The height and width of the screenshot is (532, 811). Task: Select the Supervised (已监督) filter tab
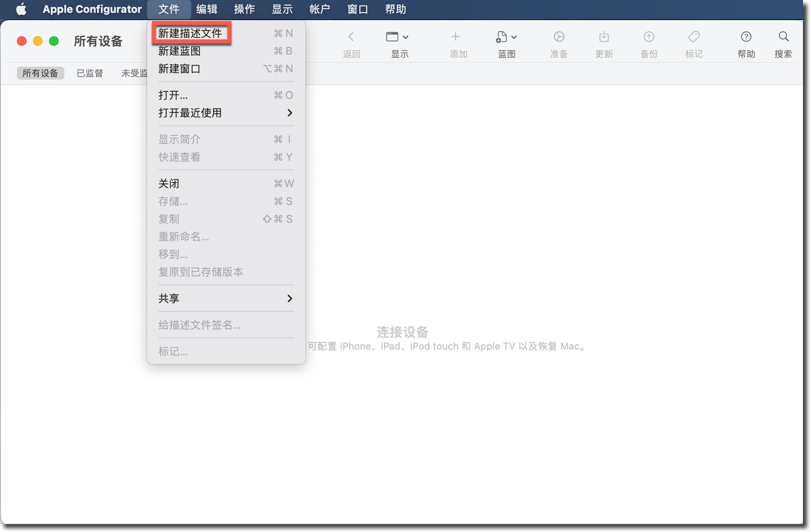90,73
